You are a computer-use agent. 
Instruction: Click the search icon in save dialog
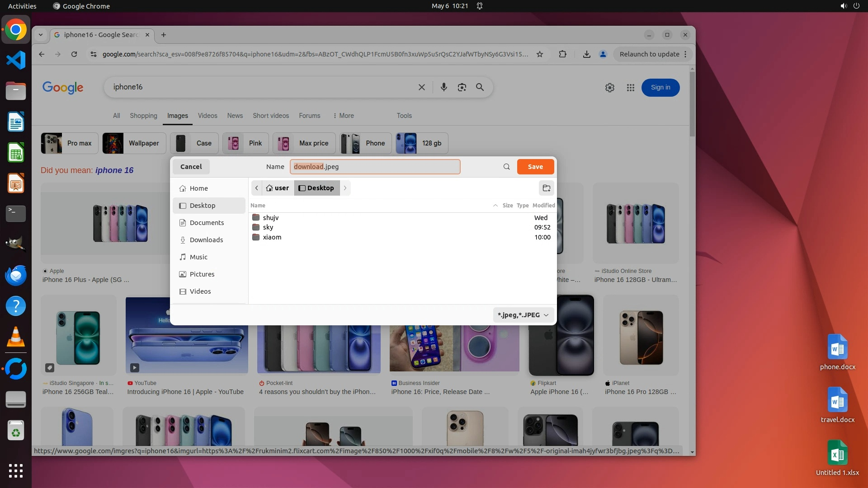coord(506,167)
